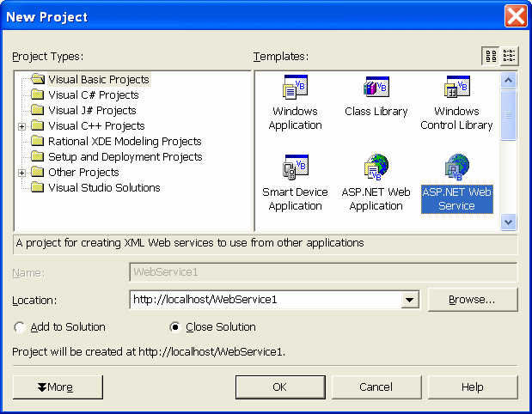Expand the Other Projects tree node
This screenshot has height=414, width=532.
(x=21, y=173)
